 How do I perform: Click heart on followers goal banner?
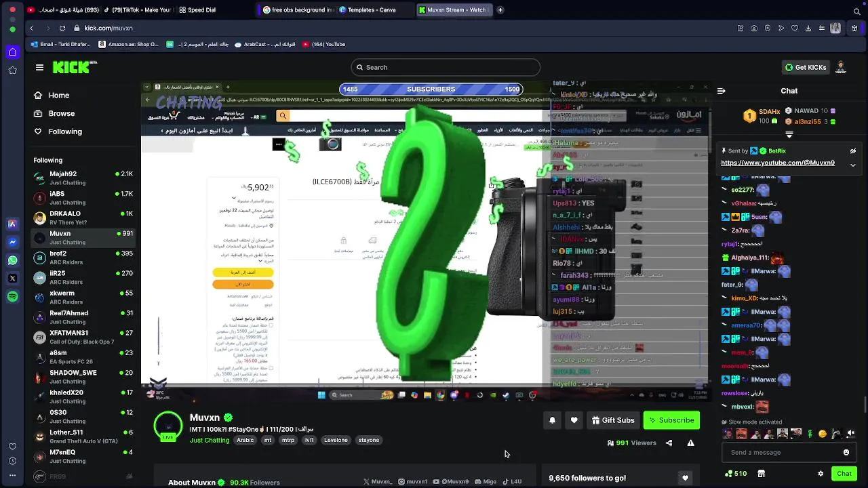coord(685,478)
